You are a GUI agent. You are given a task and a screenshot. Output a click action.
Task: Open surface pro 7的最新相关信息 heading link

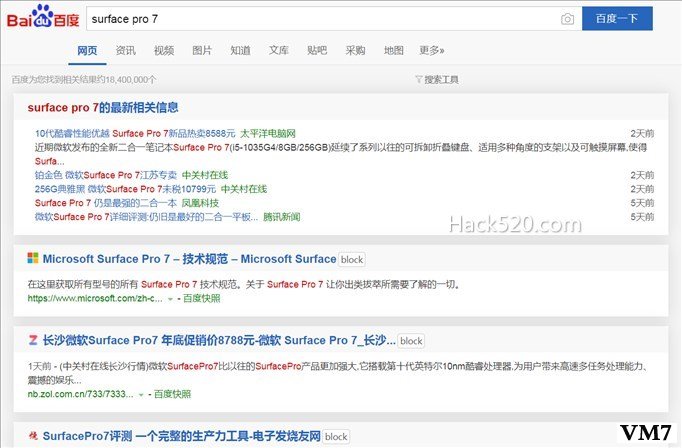pyautogui.click(x=103, y=107)
